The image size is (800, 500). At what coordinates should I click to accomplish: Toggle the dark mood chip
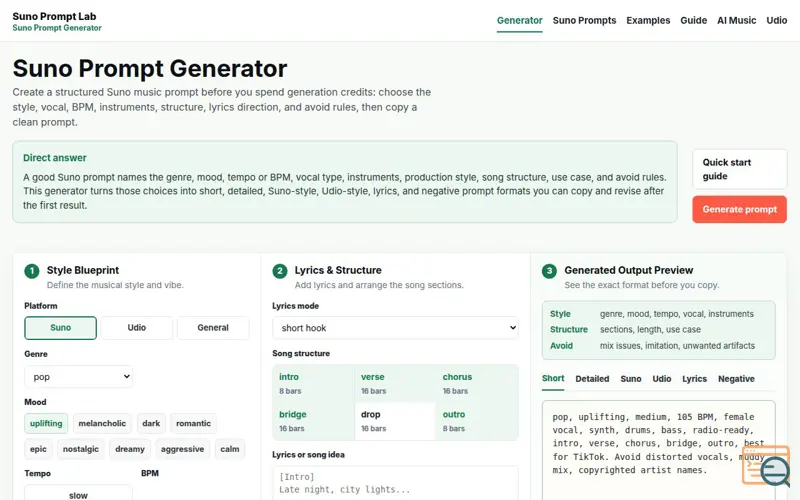click(x=151, y=423)
